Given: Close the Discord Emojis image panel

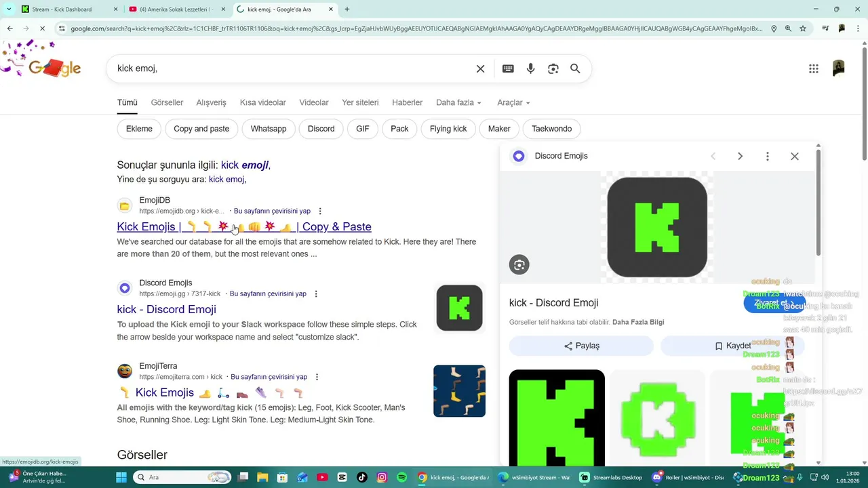Looking at the screenshot, I should pos(795,156).
